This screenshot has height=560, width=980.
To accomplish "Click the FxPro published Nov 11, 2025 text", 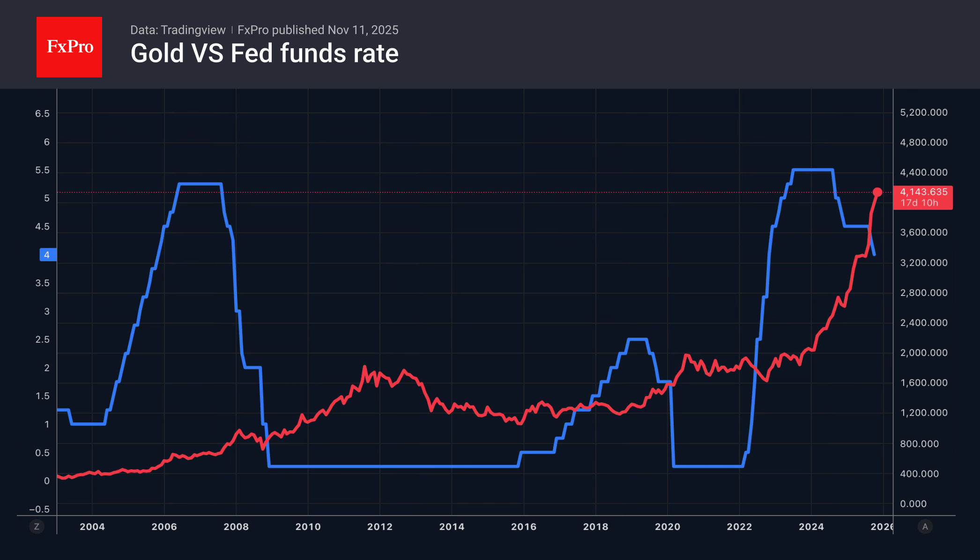I will point(318,30).
